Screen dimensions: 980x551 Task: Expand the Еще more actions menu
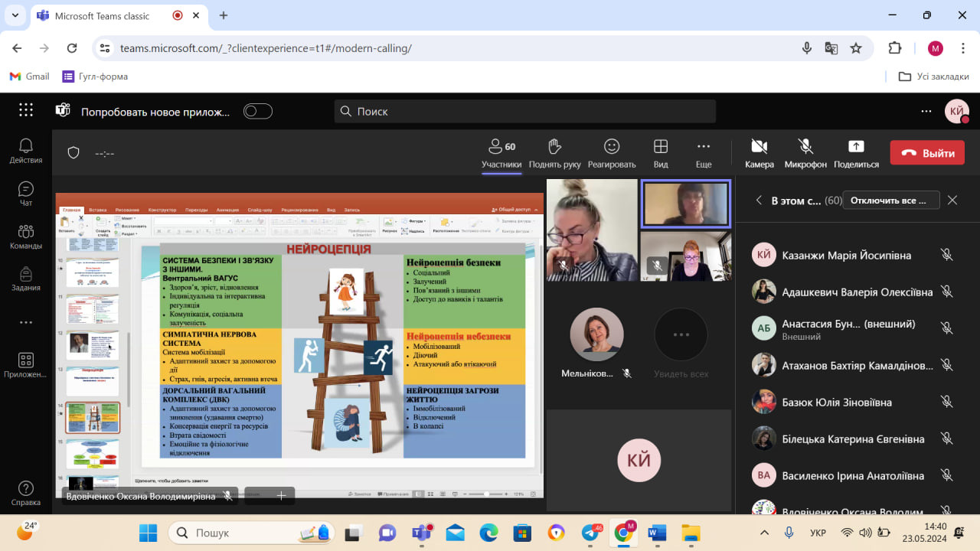point(704,152)
